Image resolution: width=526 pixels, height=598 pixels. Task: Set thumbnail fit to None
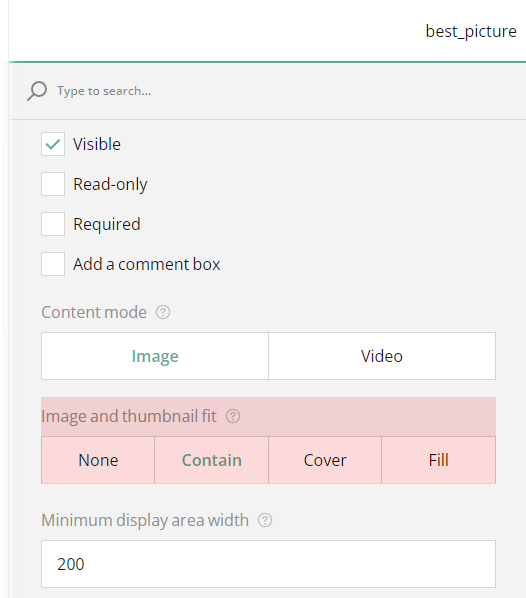[x=98, y=460]
